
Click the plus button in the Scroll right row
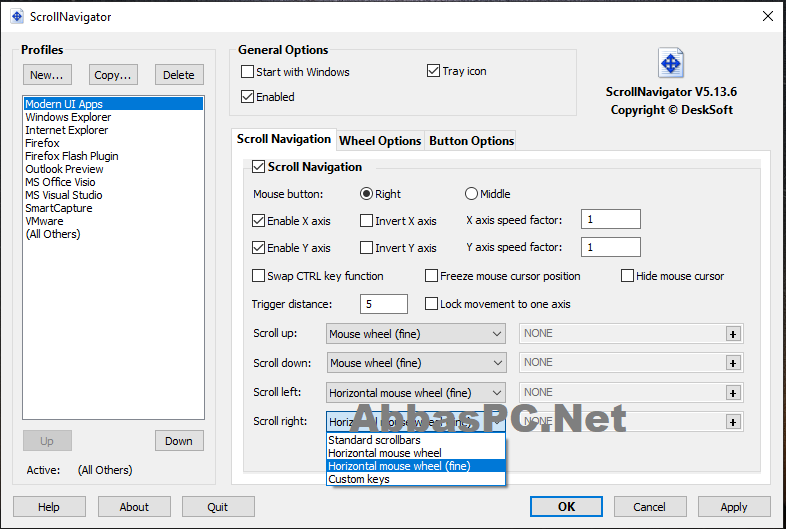tap(733, 422)
